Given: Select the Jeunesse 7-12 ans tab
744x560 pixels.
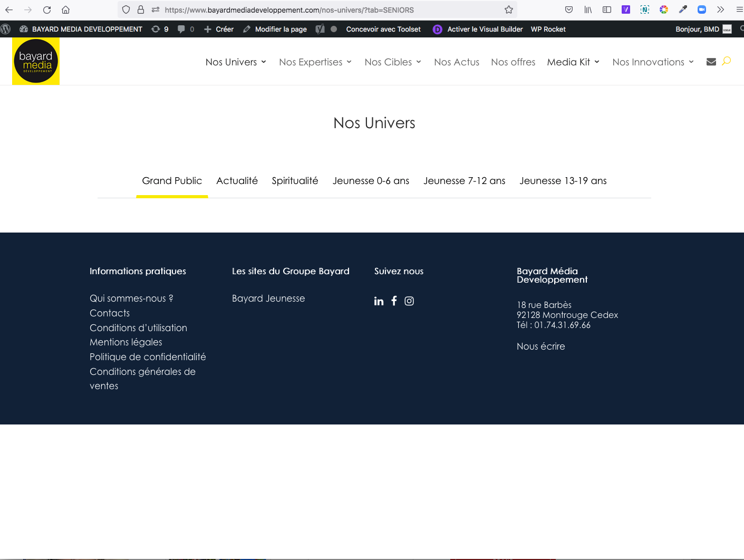Looking at the screenshot, I should click(x=465, y=181).
